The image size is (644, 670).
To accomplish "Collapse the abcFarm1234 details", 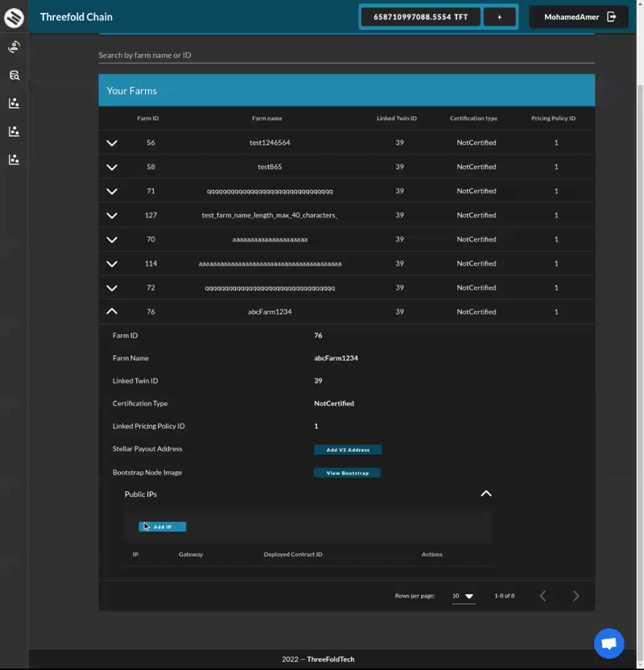I will 112,311.
